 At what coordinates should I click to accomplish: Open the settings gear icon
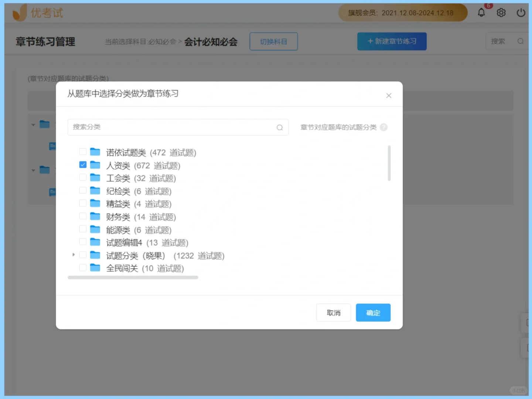click(501, 12)
